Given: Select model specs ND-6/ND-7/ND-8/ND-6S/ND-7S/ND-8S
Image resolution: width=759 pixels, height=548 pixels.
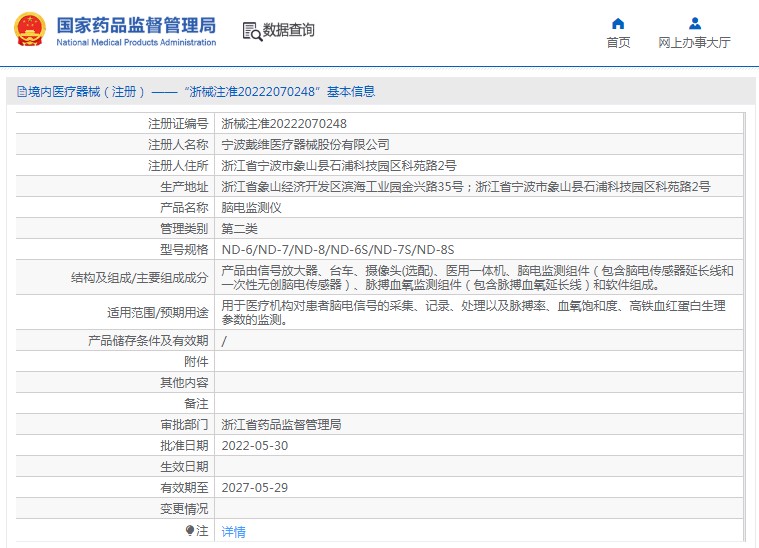Looking at the screenshot, I should [338, 250].
